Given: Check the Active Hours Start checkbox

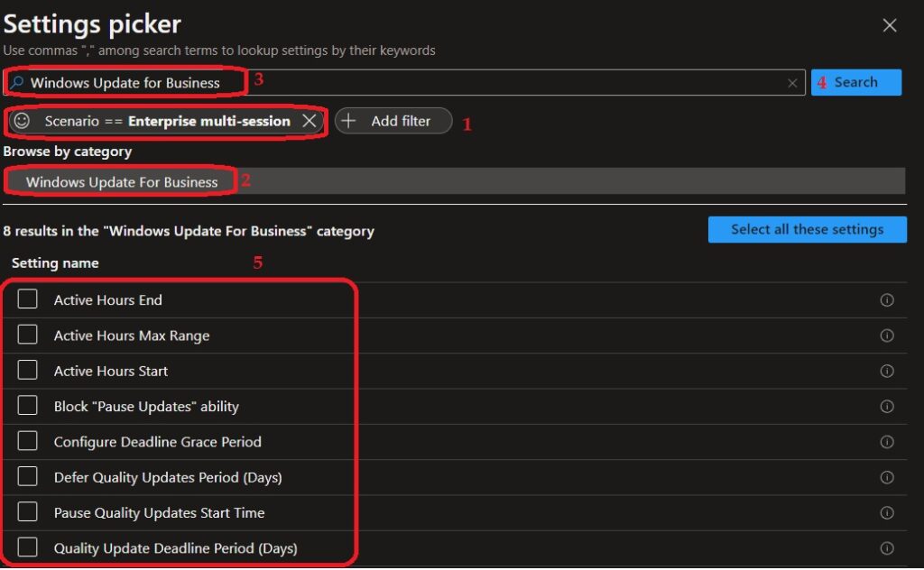Looking at the screenshot, I should pos(27,370).
